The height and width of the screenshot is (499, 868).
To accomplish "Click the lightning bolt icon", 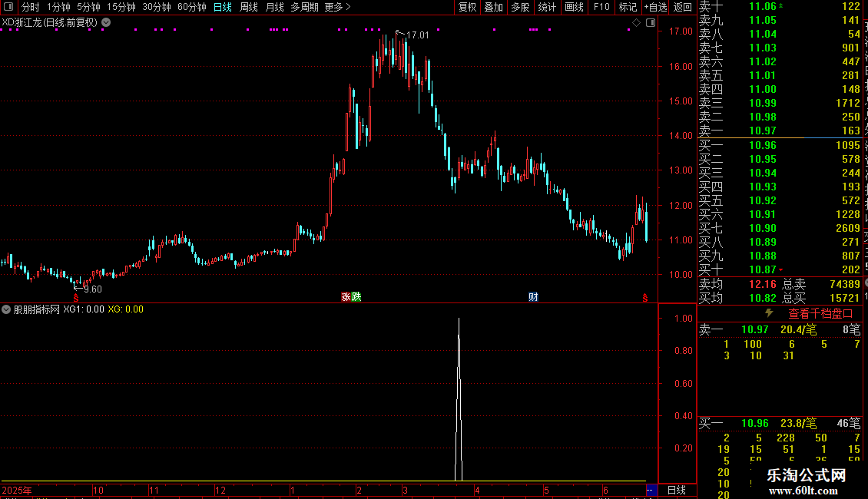I will [769, 313].
